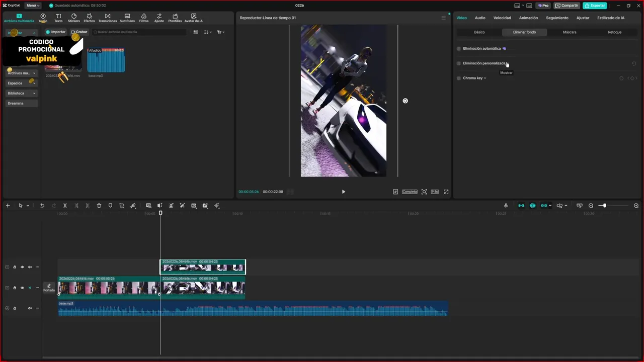Viewport: 644px width, 362px height.
Task: Open the select-tool mode dropdown arrow
Action: click(x=28, y=206)
